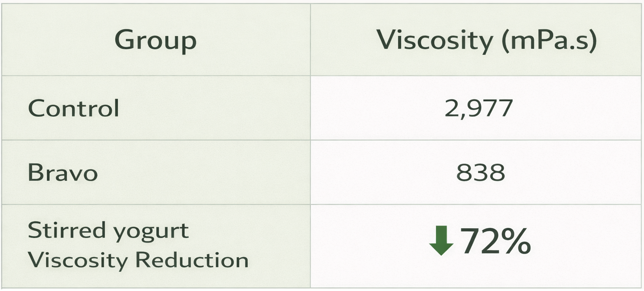Click the letter G in Group header
The width and height of the screenshot is (644, 291).
(124, 40)
